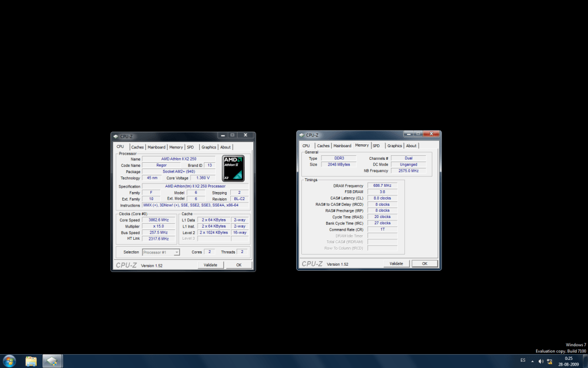The height and width of the screenshot is (368, 588).
Task: Click the memory Size value '2048 MBytes'
Action: point(339,164)
